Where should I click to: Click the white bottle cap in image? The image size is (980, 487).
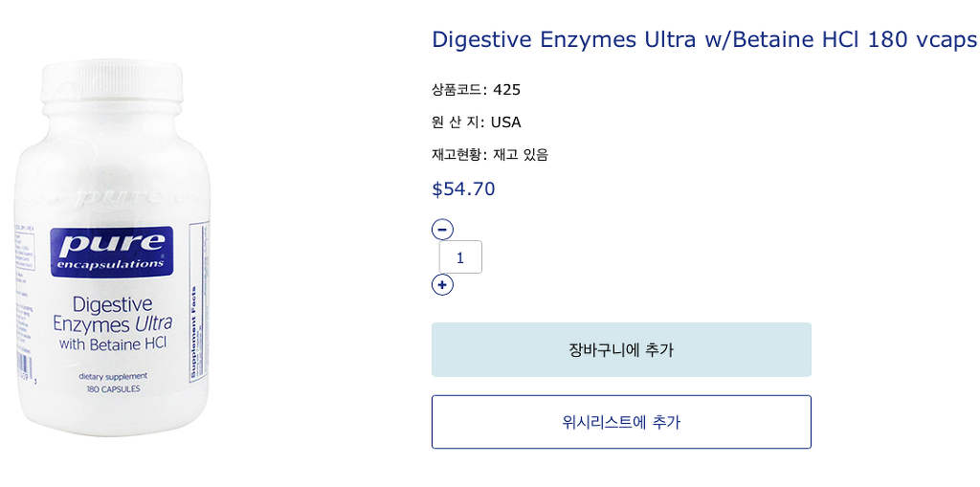click(113, 82)
